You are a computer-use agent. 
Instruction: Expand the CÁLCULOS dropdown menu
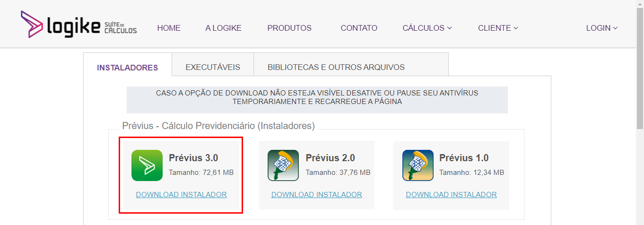coord(427,28)
